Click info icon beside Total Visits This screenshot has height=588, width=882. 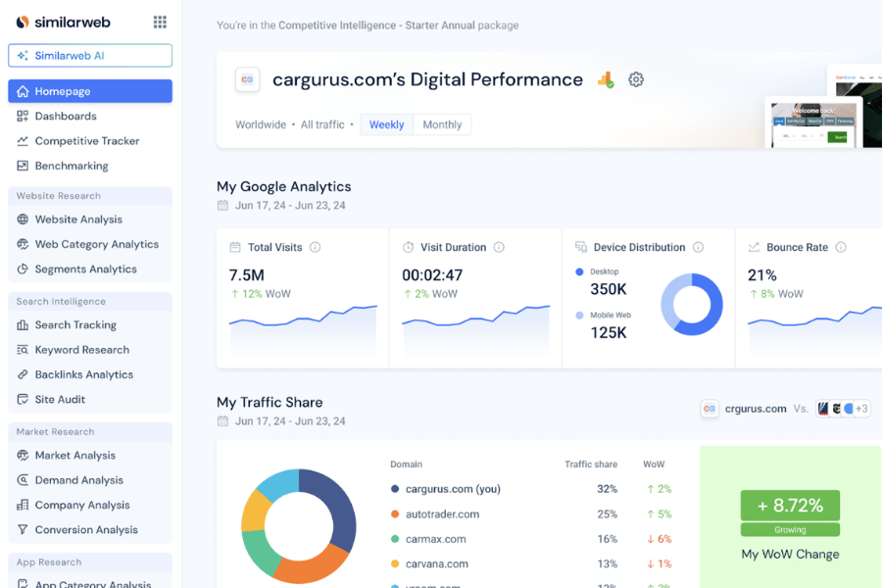pyautogui.click(x=315, y=248)
